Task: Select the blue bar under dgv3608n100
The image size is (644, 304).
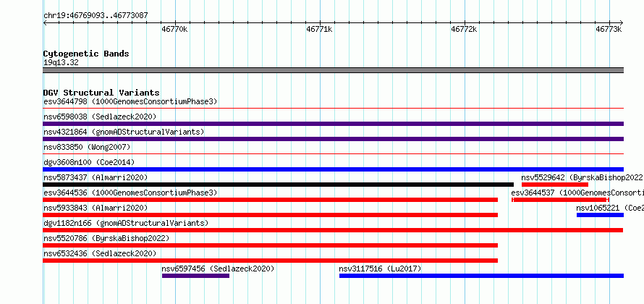Action: click(x=334, y=169)
